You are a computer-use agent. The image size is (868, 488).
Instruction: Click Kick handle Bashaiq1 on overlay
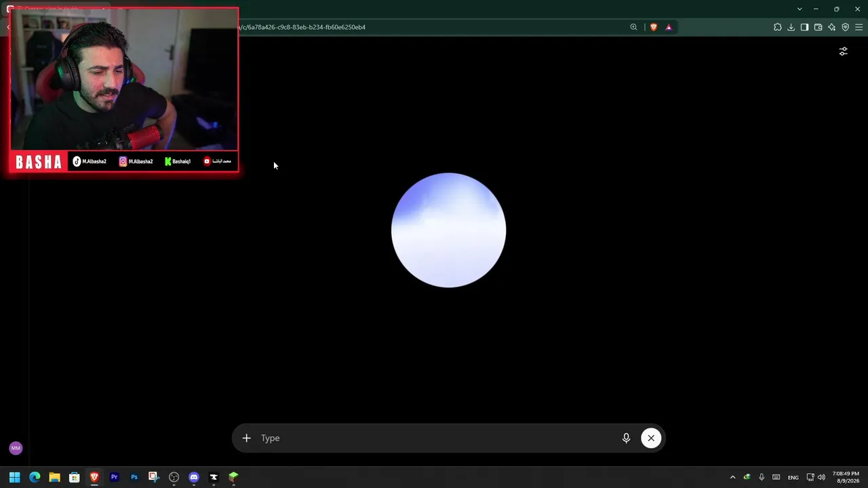[178, 161]
